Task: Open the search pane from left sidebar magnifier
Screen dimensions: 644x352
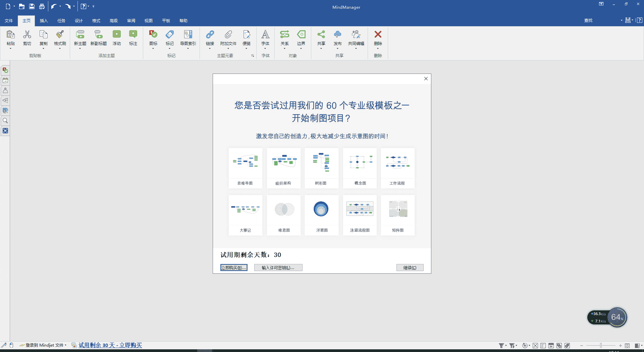Action: 5,121
